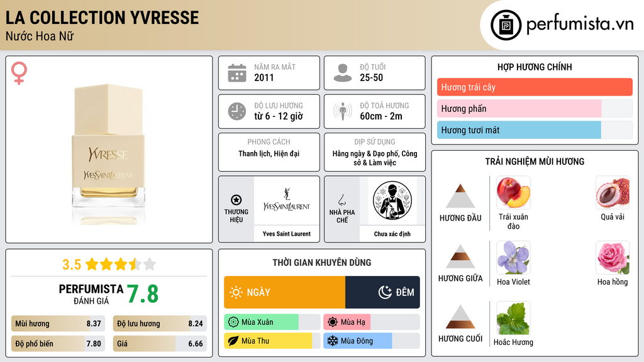Image resolution: width=644 pixels, height=362 pixels.
Task: Click the sillage icon beside Độ toả hương
Action: click(x=343, y=111)
